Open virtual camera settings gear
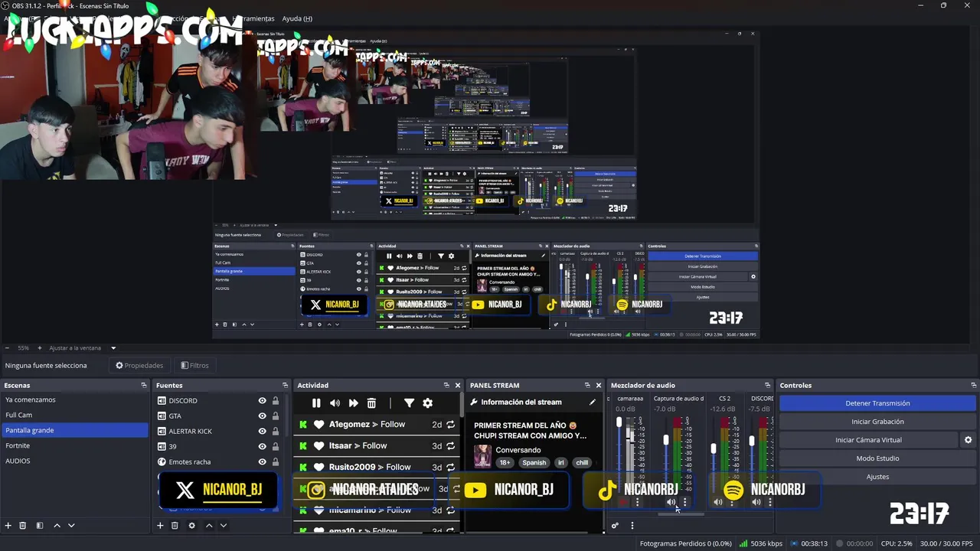This screenshot has height=551, width=980. pos(968,440)
